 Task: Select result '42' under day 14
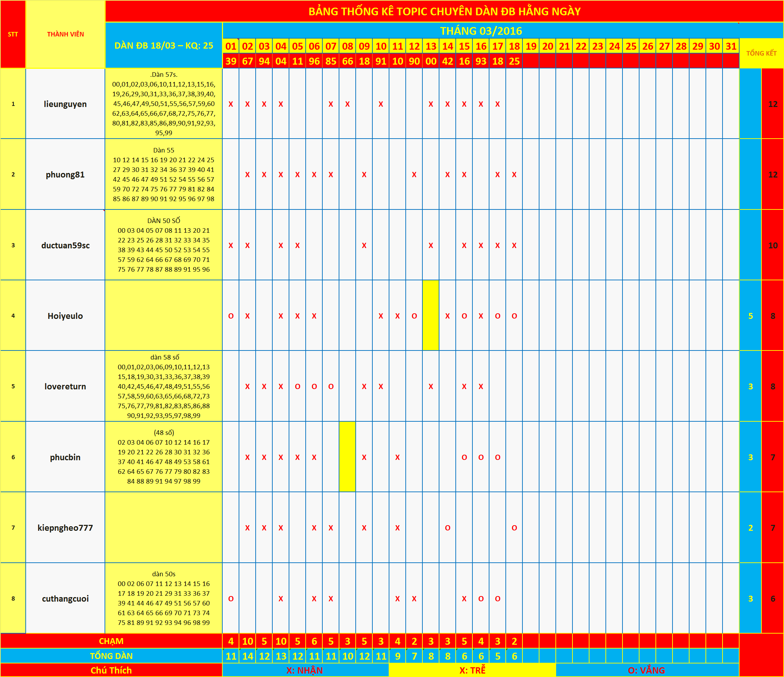tap(448, 61)
